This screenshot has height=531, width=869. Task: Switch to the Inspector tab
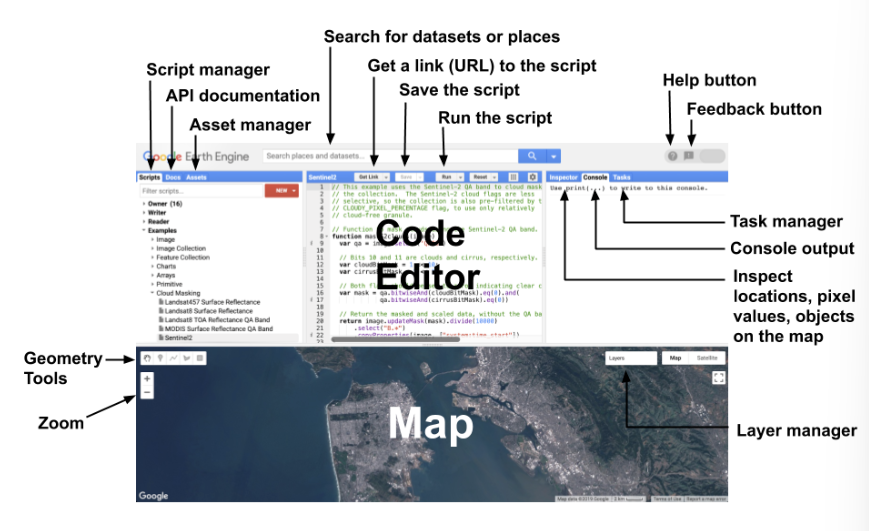[x=564, y=177]
